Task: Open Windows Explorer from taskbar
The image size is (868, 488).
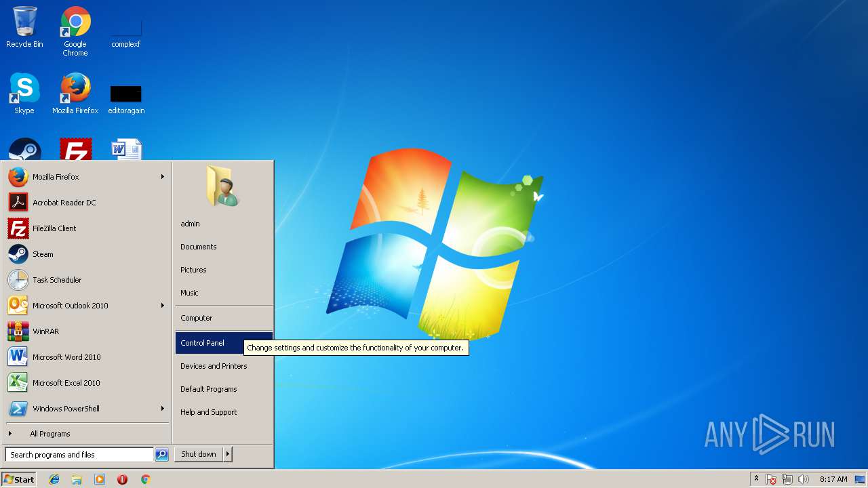Action: (x=77, y=479)
